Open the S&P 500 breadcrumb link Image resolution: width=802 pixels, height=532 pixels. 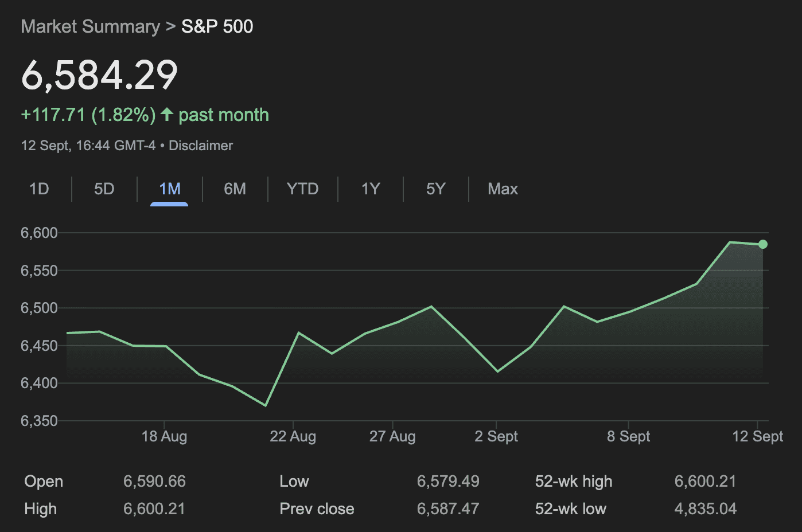(x=217, y=26)
